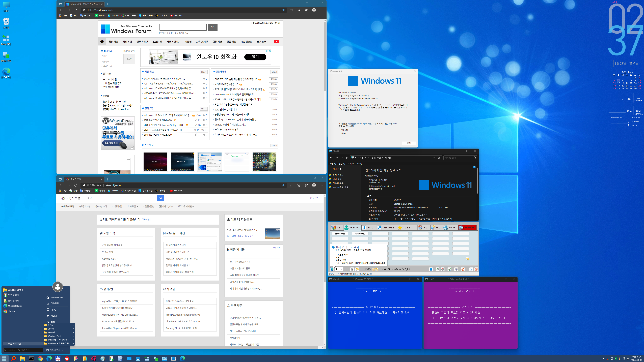Click the 검색 button on Windows Forum
This screenshot has width=644, height=362.
point(212,27)
